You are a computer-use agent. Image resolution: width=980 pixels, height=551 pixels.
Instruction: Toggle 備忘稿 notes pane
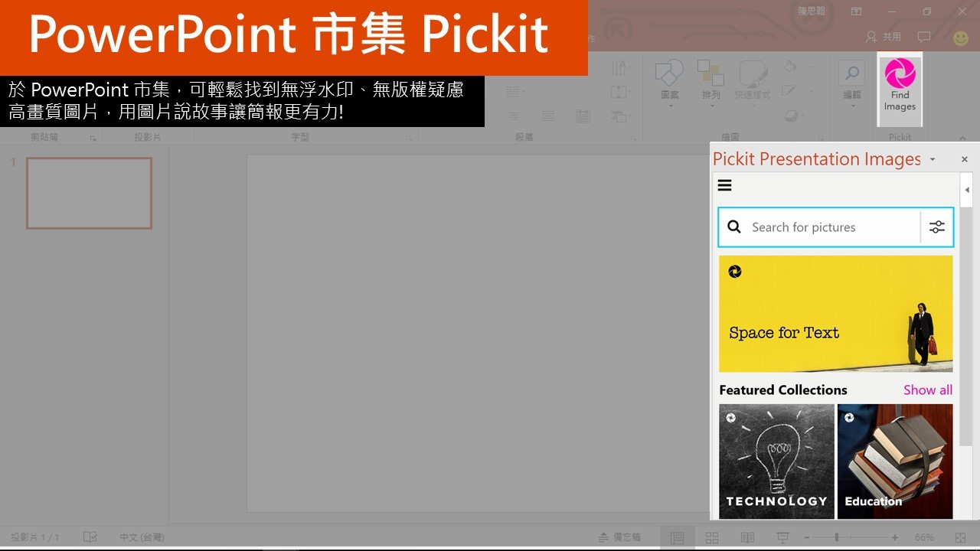coord(620,537)
